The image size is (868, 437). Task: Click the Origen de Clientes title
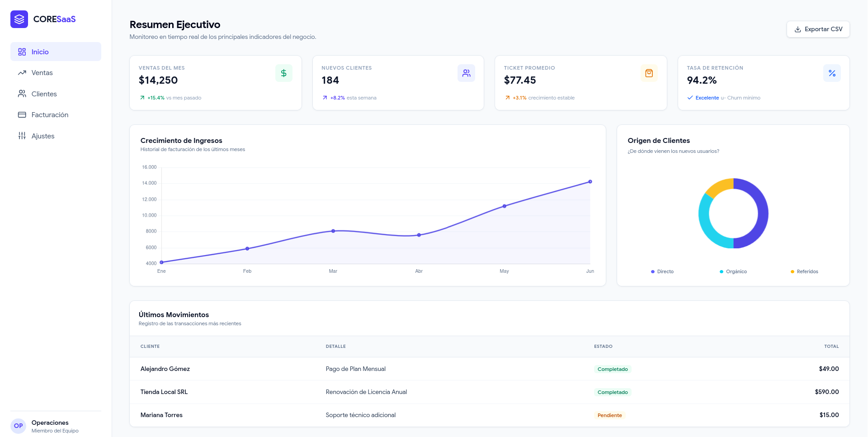(659, 141)
